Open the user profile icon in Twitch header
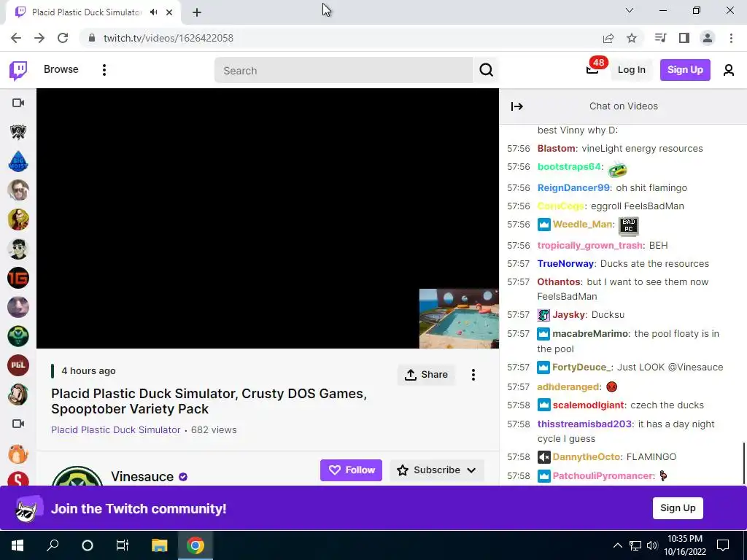 [x=729, y=70]
